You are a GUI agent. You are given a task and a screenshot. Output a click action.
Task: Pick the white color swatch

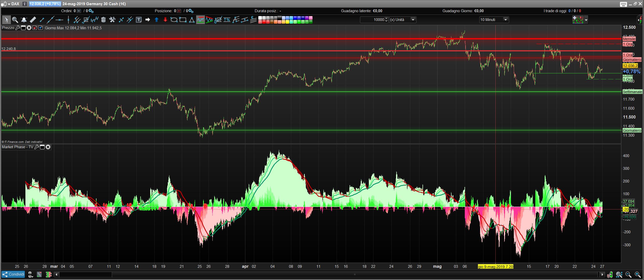pos(260,18)
